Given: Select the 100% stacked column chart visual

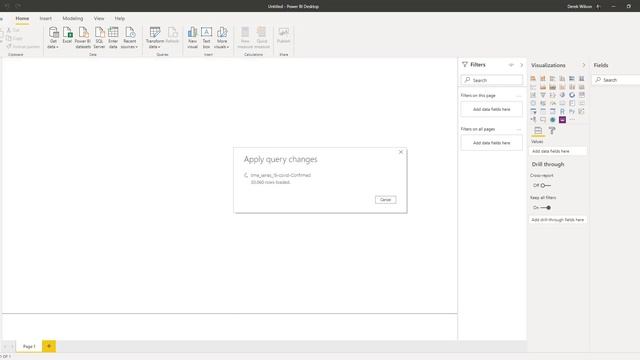Looking at the screenshot, I should pos(582,78).
